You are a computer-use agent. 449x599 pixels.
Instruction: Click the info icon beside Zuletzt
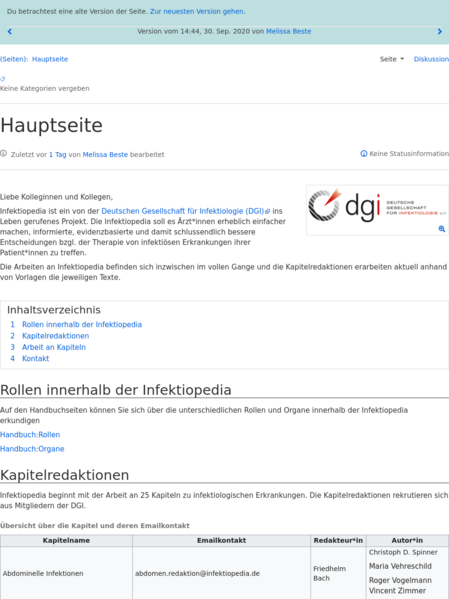click(x=3, y=154)
